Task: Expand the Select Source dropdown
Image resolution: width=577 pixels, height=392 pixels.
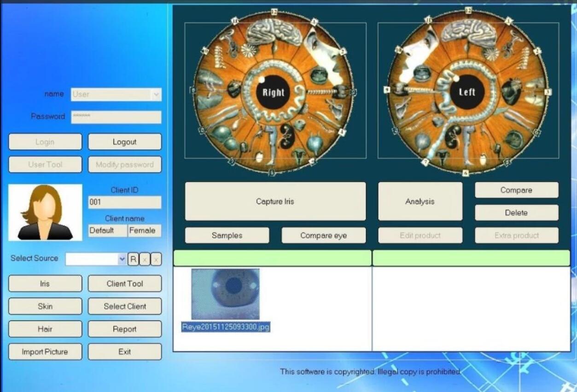Action: 122,259
